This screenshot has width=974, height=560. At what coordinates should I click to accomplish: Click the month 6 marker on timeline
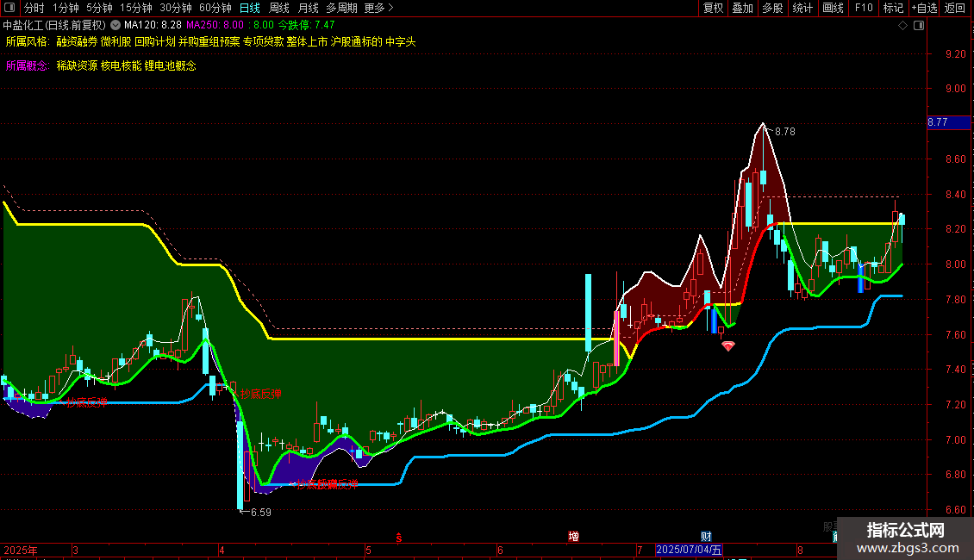point(500,550)
